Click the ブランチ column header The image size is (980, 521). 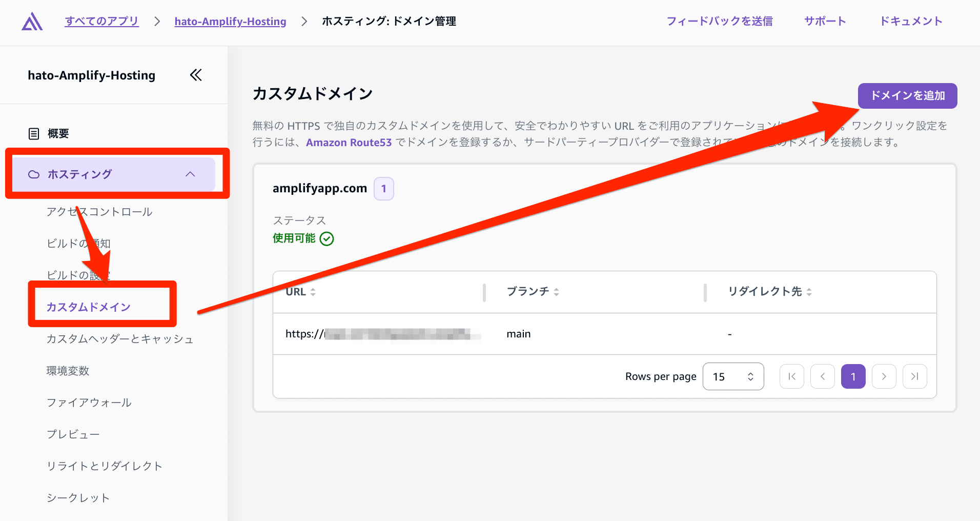pos(528,291)
